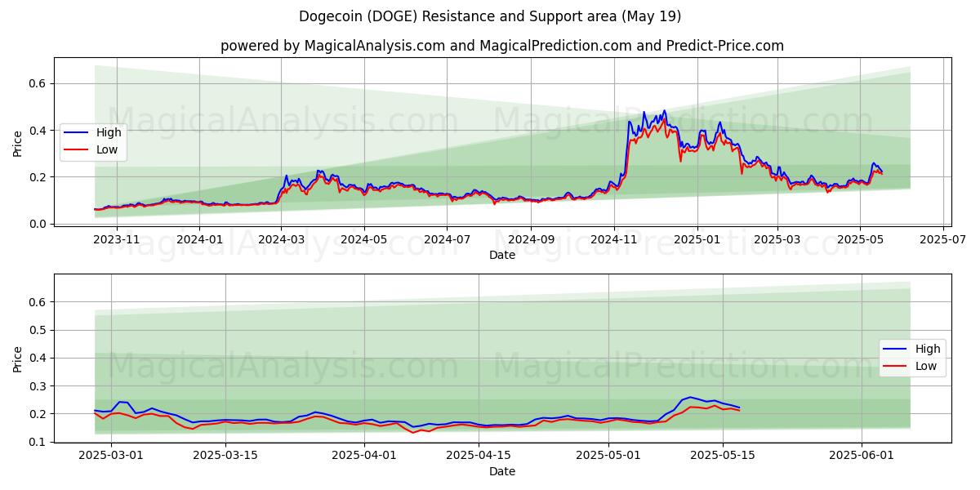Click the '2024-05' x-axis label in the top chart

point(364,239)
